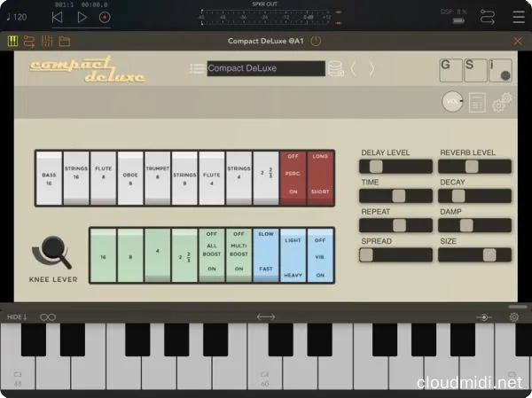Screen dimensions: 532x398
Task: Click the keyboard horizontal range arrows
Action: click(x=266, y=317)
